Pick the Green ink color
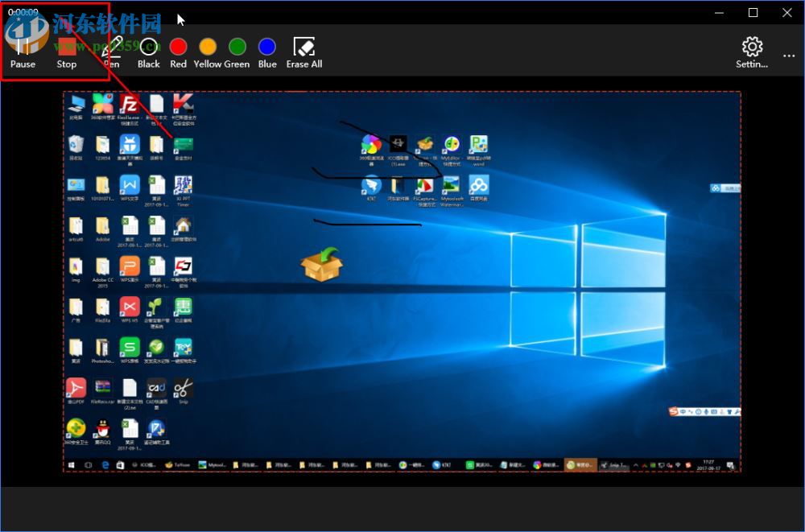The width and height of the screenshot is (805, 532). pos(237,53)
